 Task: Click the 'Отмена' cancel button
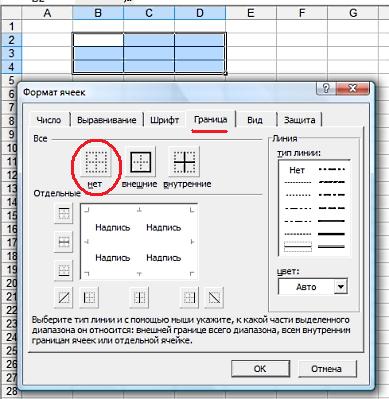[x=327, y=369]
